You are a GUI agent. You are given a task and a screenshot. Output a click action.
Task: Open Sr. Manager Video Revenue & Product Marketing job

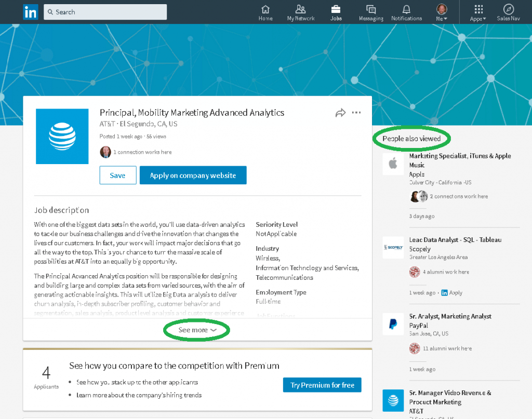click(450, 397)
